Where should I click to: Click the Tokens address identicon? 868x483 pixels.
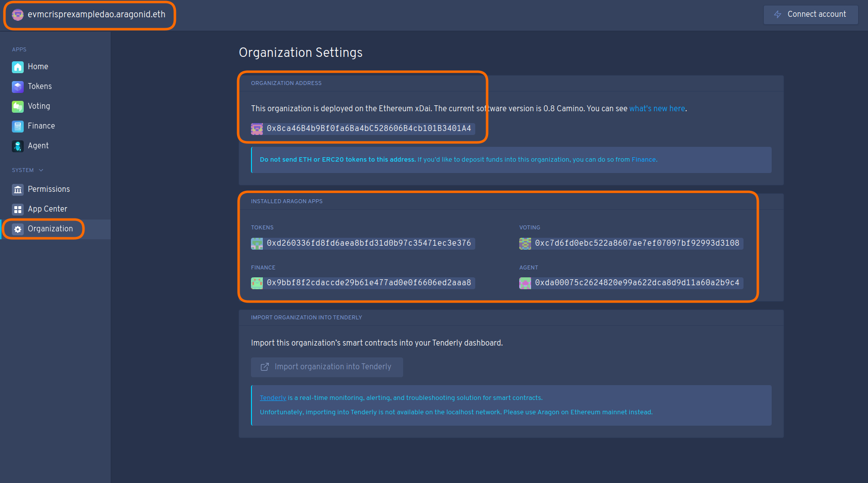(257, 243)
